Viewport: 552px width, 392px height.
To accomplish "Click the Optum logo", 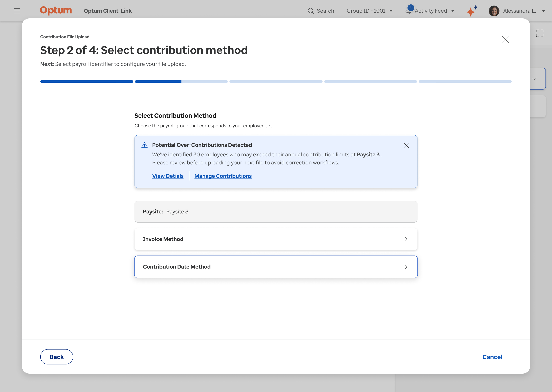I will [56, 11].
